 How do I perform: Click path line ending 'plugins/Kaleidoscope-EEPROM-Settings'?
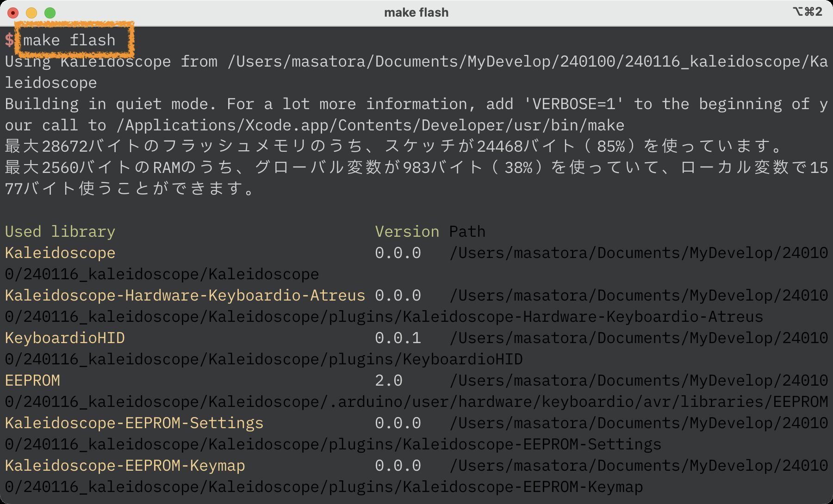click(333, 444)
